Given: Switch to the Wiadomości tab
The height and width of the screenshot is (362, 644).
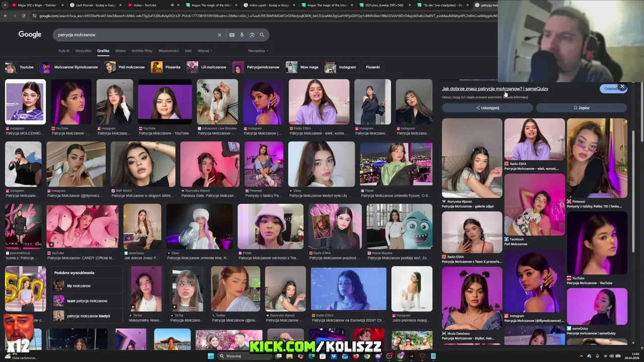Looking at the screenshot, I should [169, 51].
